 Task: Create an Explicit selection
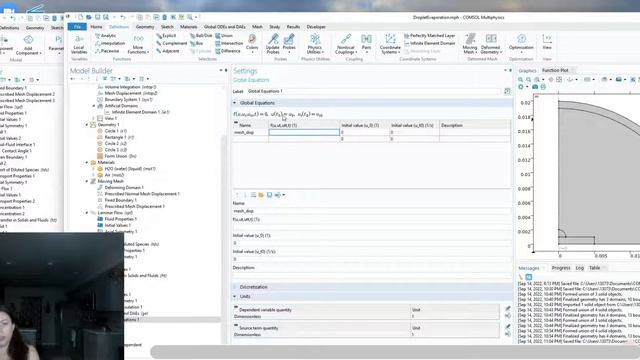click(x=166, y=36)
